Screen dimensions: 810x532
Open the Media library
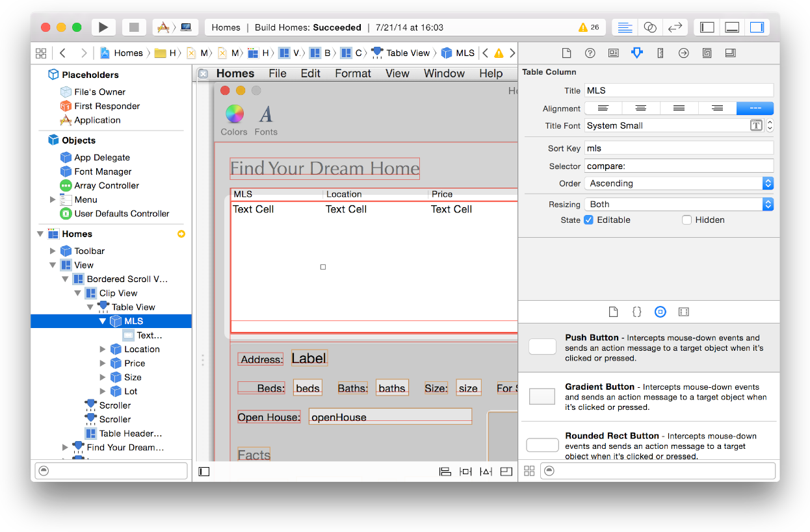(683, 312)
